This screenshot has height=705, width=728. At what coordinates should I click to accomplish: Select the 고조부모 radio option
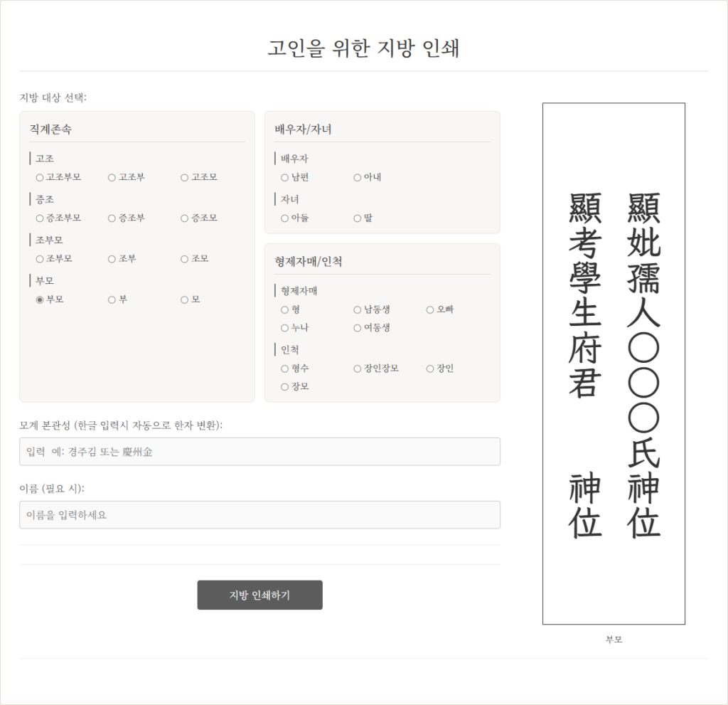[x=38, y=177]
